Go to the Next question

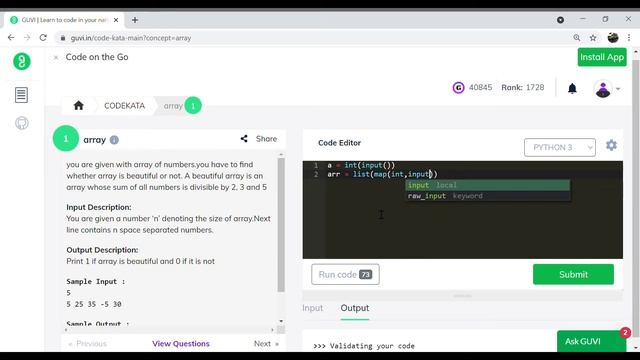coord(266,344)
